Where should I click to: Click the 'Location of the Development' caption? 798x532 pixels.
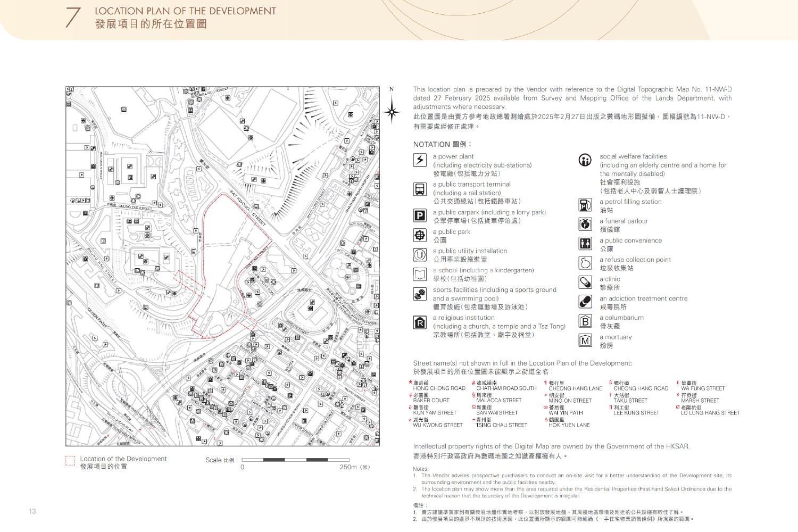(x=123, y=459)
